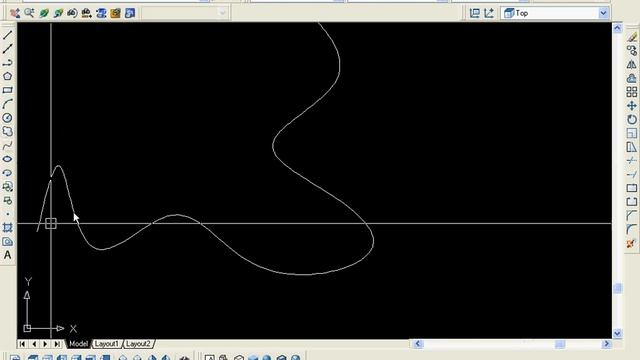Select the Make Block tool
Screen dimensions: 640x360
click(x=7, y=200)
